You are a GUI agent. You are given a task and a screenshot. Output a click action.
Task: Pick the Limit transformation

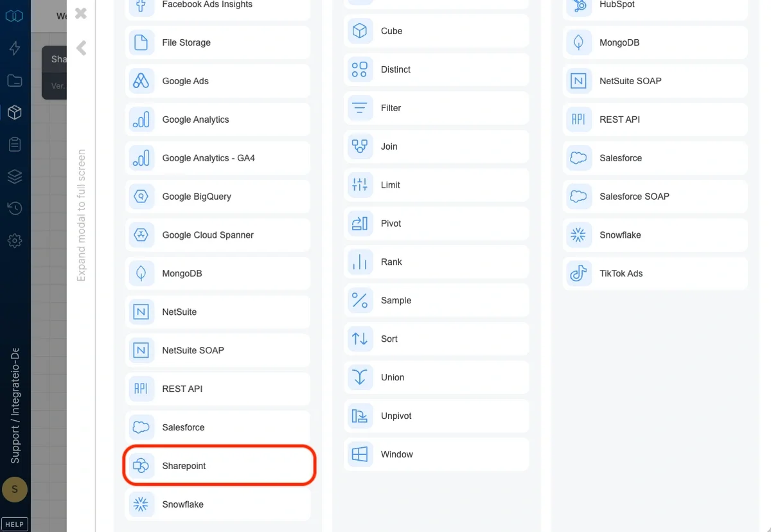pyautogui.click(x=436, y=185)
